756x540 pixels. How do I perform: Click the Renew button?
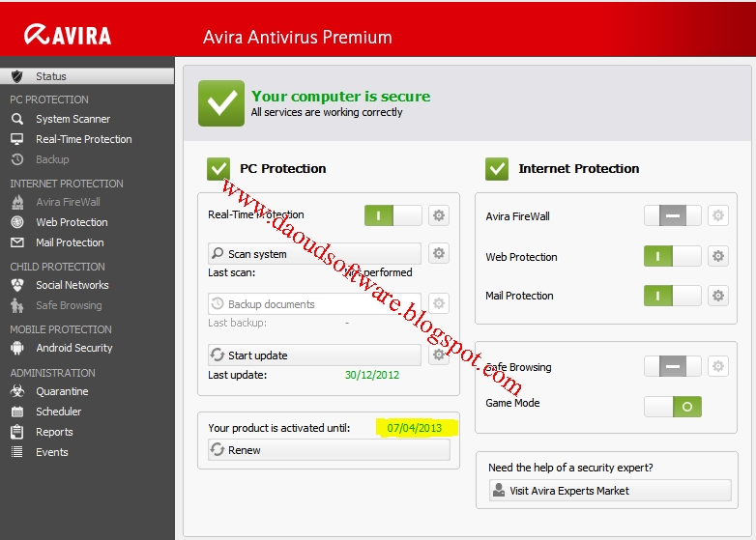(329, 449)
